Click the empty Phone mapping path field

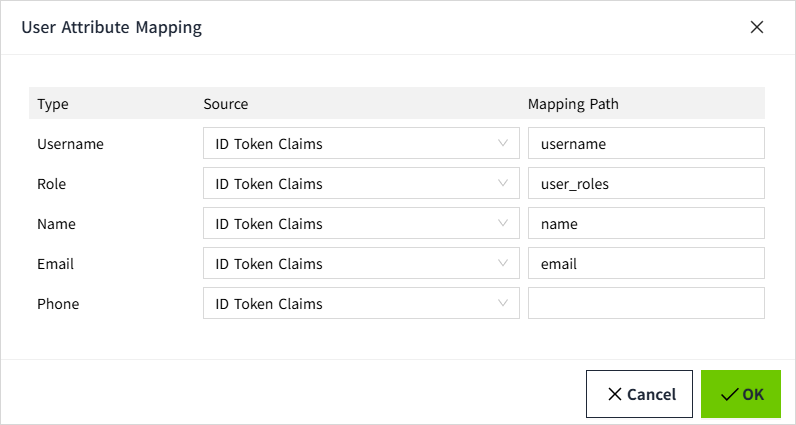tap(646, 304)
